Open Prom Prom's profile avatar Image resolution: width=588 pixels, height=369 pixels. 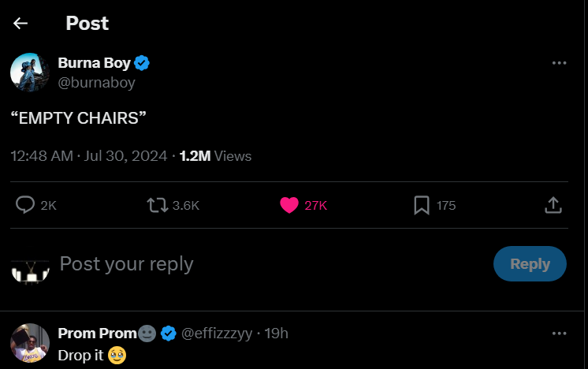click(30, 342)
